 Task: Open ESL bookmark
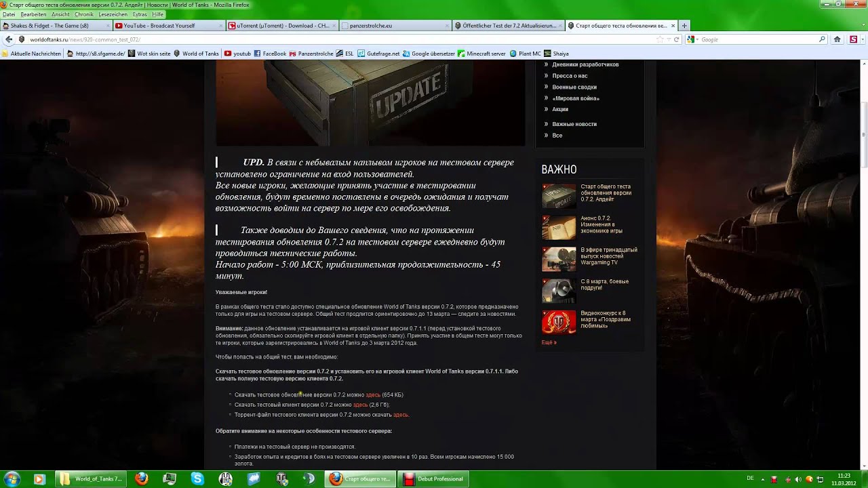pos(344,54)
